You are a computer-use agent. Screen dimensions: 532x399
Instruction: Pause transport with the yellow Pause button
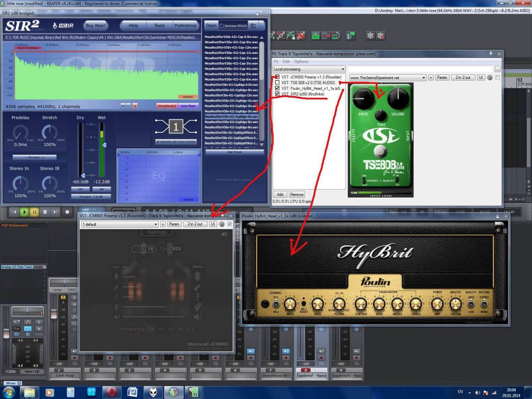pyautogui.click(x=34, y=212)
